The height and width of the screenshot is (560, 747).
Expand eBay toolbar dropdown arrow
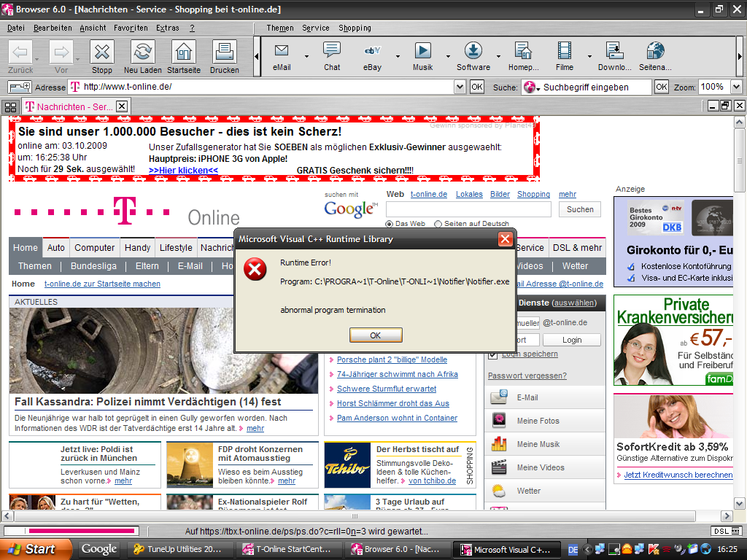tap(398, 56)
